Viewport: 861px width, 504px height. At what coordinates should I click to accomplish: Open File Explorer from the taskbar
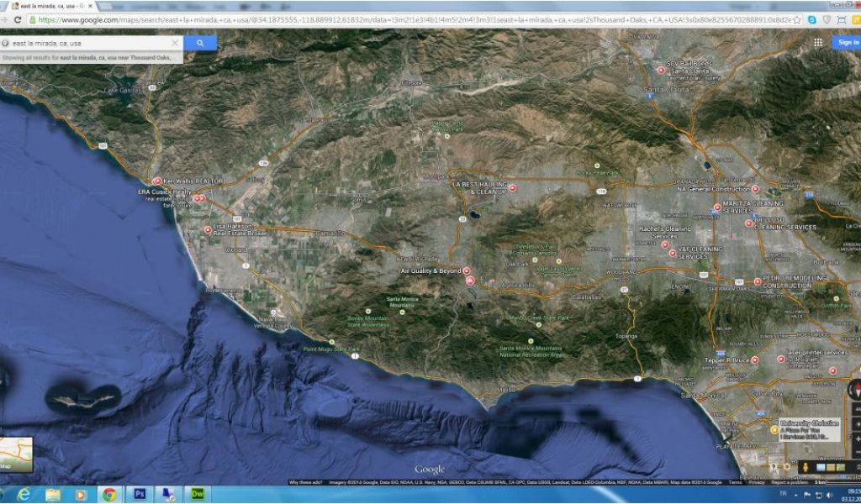coord(53,495)
